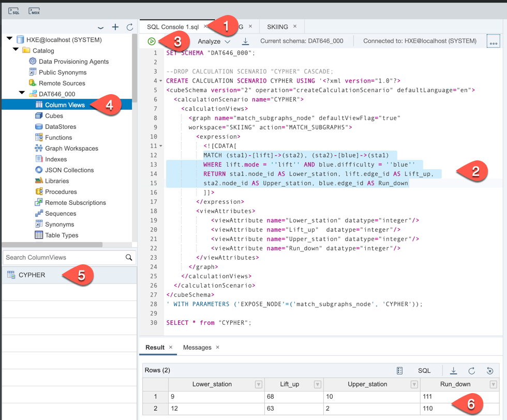
Task: Open Upper_station column filter dropdown
Action: pos(414,384)
